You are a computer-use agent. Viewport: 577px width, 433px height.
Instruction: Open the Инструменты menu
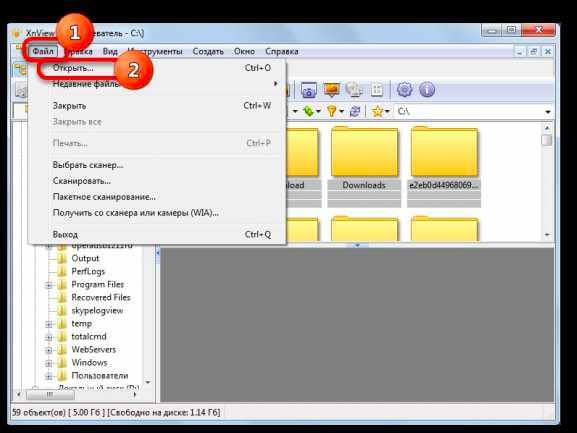click(155, 52)
